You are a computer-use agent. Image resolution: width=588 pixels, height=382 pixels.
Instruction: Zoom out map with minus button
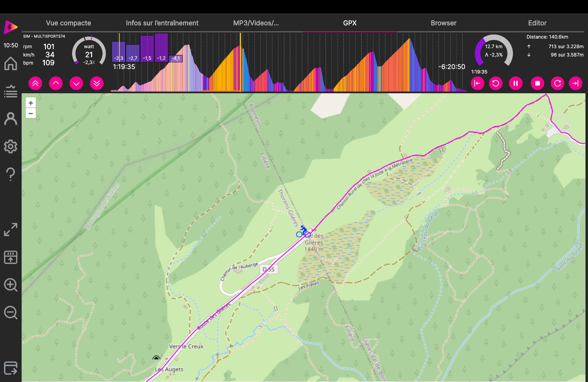(31, 113)
